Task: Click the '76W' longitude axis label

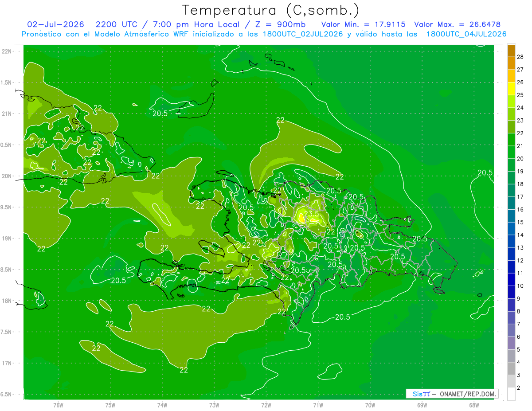Action: click(x=58, y=405)
